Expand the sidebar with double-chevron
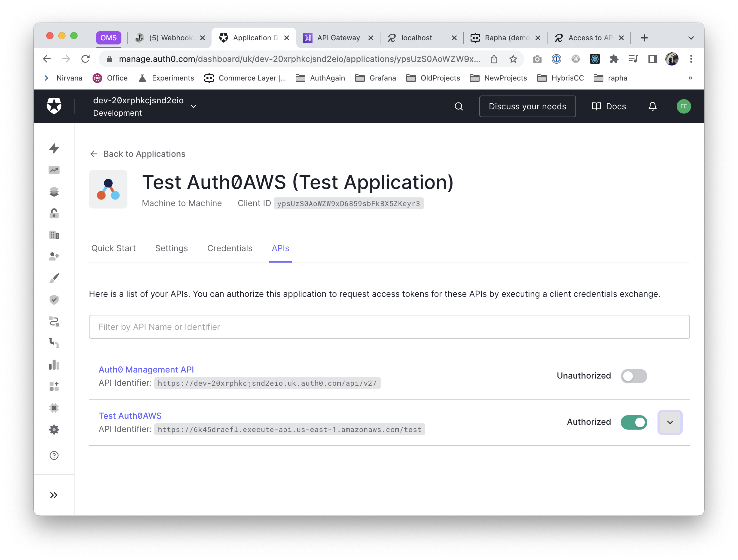The image size is (738, 560). click(54, 495)
